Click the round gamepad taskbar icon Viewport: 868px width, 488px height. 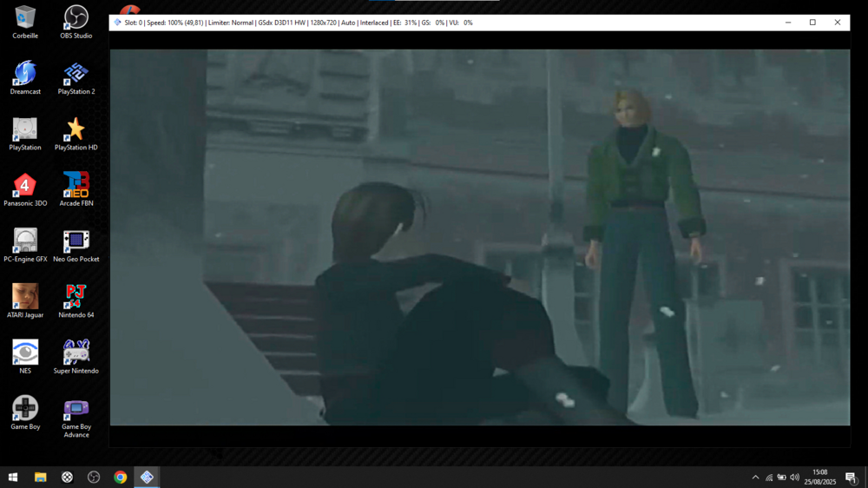67,477
